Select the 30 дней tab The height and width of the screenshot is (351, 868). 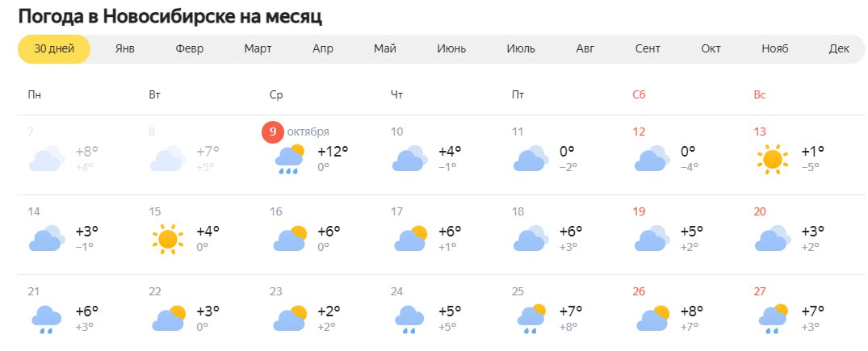(x=54, y=48)
